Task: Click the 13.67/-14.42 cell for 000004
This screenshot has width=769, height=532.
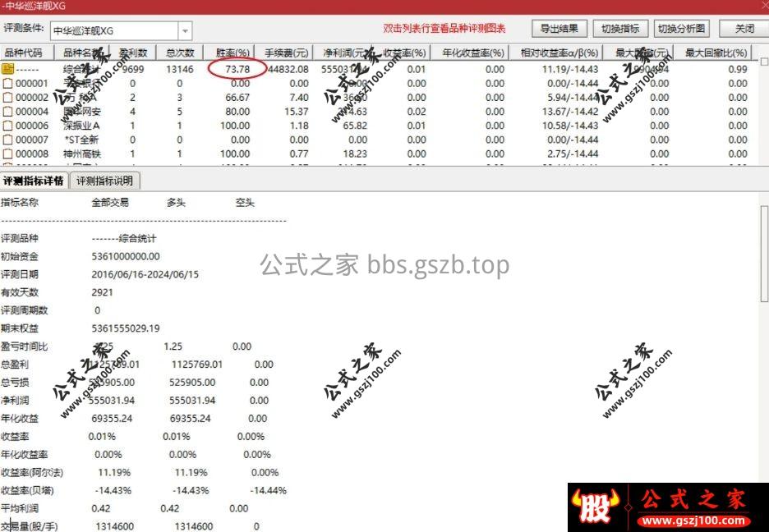Action: click(570, 112)
